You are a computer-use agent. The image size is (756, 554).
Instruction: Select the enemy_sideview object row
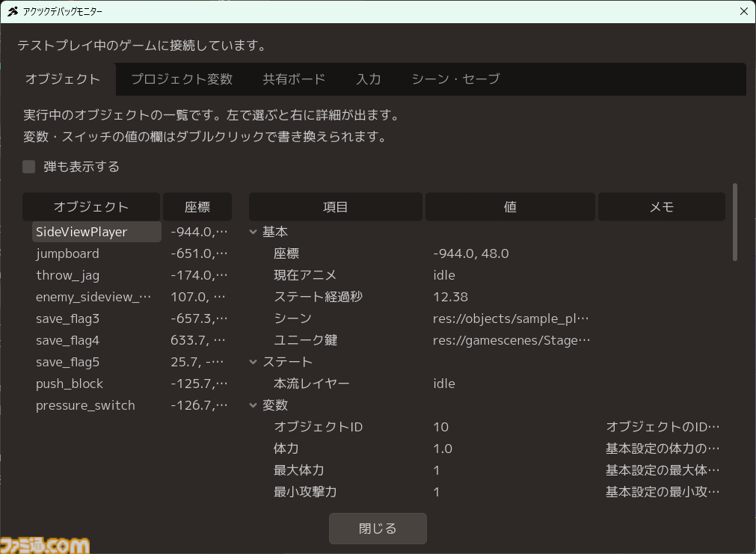tap(93, 297)
